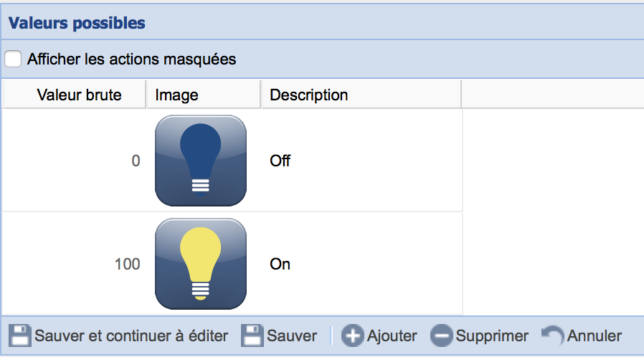The image size is (644, 357).
Task: Click the floppy disk icon for Sauver et continuer
Action: click(x=20, y=335)
